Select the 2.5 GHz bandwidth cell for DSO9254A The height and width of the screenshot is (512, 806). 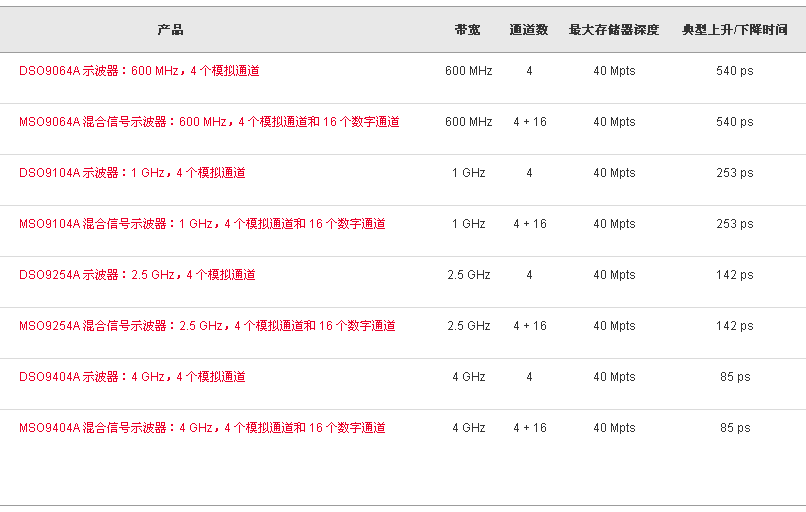click(469, 275)
